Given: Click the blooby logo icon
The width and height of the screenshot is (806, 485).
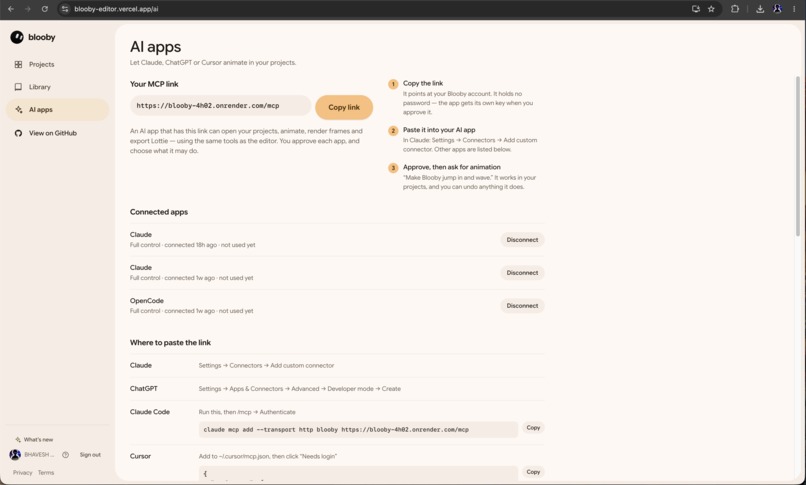Looking at the screenshot, I should click(x=17, y=37).
